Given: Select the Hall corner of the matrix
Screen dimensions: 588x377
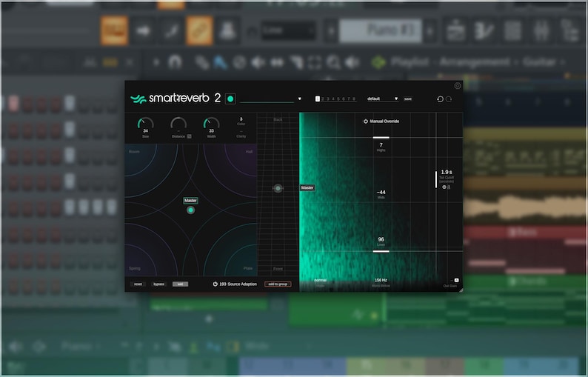Looking at the screenshot, I should (249, 152).
